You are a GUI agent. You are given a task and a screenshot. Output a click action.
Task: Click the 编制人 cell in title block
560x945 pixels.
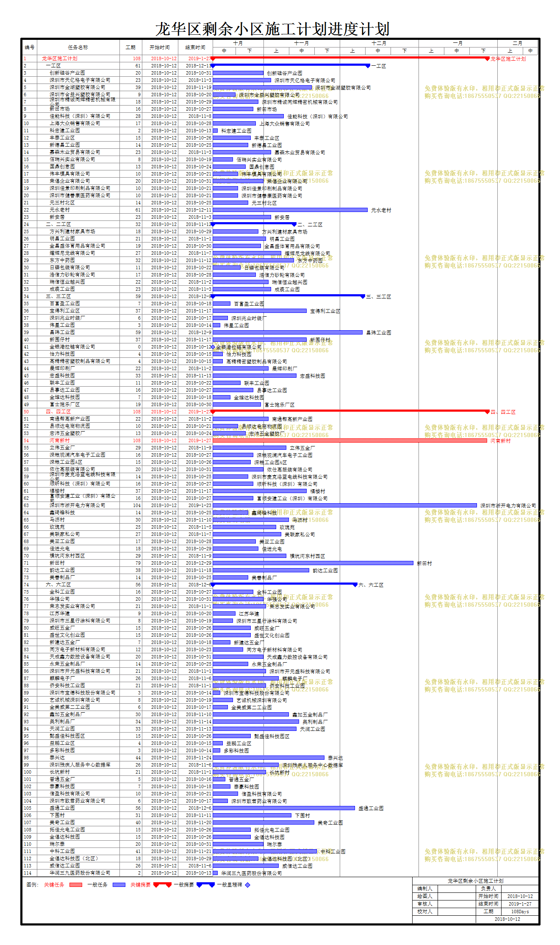(425, 889)
